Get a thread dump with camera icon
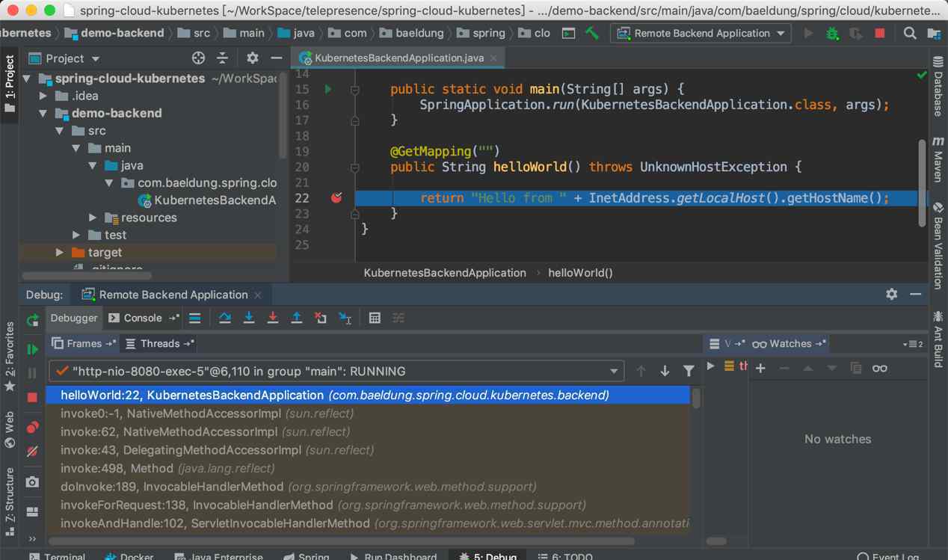948x560 pixels. pyautogui.click(x=32, y=482)
